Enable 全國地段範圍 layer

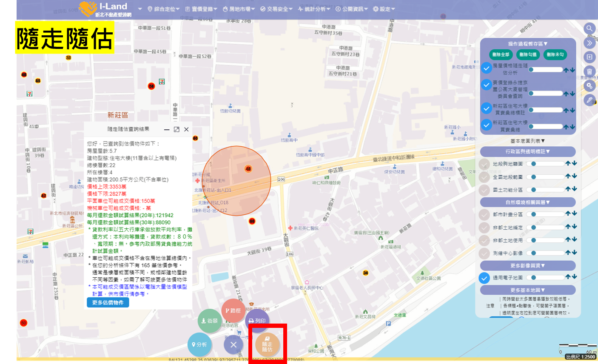click(x=484, y=177)
